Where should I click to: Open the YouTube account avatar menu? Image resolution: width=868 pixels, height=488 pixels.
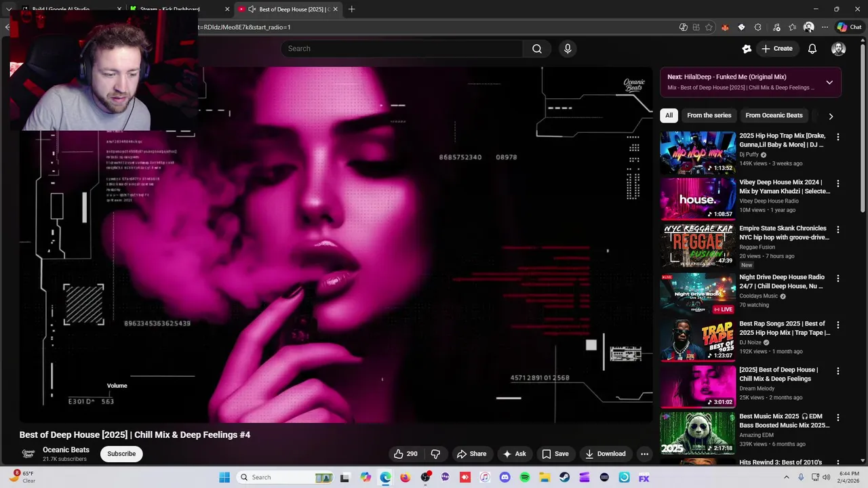(838, 49)
